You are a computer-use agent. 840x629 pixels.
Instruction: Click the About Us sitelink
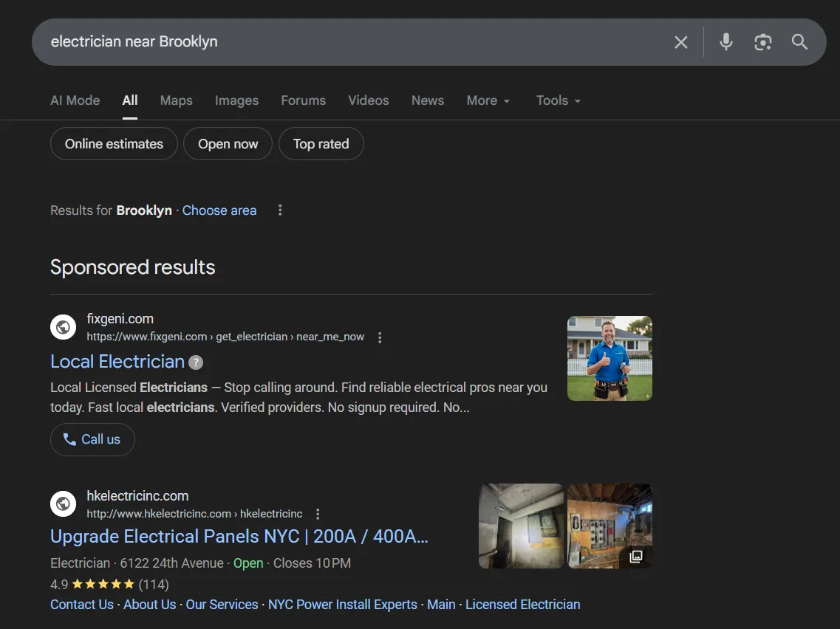(x=149, y=605)
